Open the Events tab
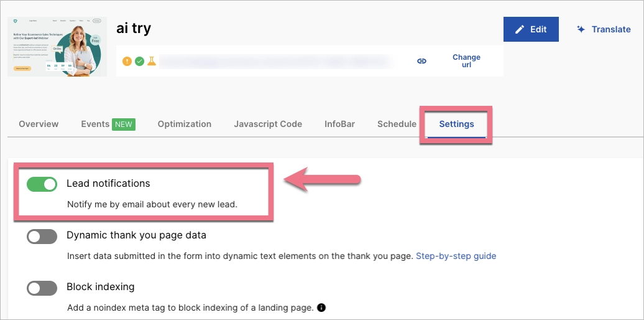644x320 pixels. [96, 124]
